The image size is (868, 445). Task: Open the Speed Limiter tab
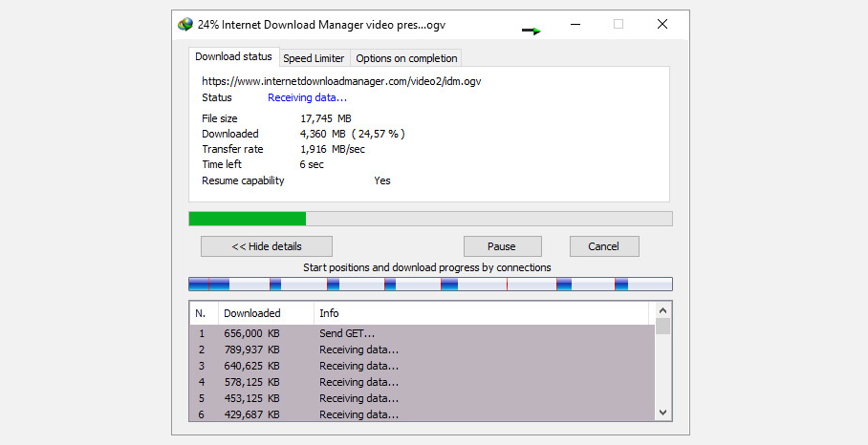coord(314,58)
